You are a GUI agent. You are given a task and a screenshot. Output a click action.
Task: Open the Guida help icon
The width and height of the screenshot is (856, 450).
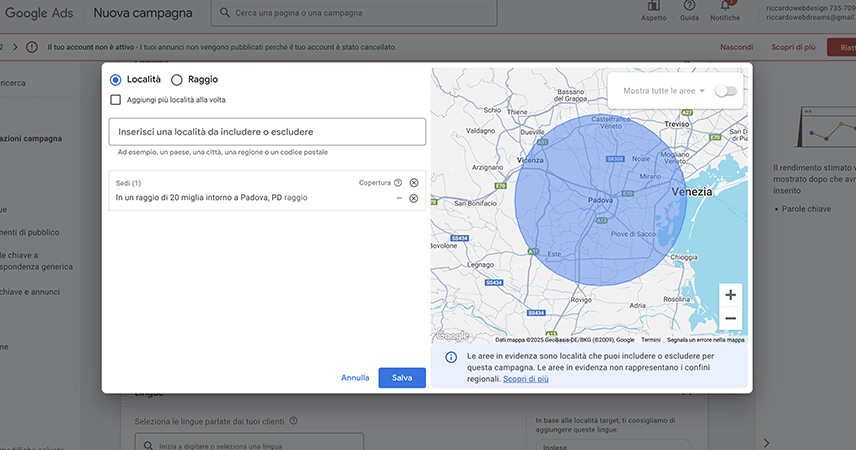pos(689,8)
